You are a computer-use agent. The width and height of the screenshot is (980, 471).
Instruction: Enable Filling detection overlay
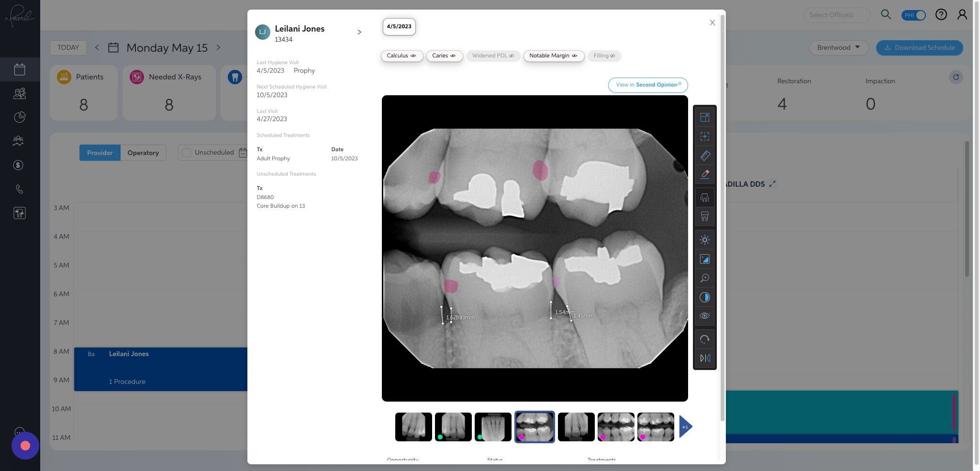coord(604,56)
